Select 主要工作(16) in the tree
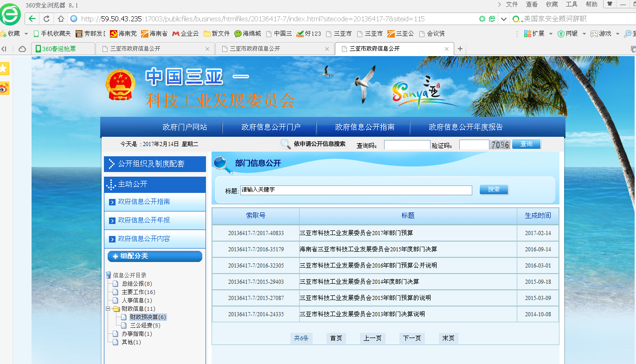 [x=138, y=292]
